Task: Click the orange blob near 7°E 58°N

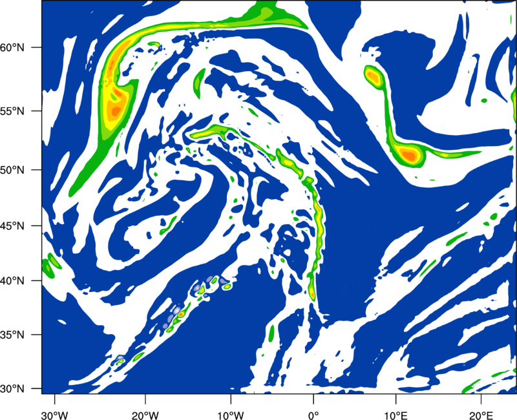Action: pyautogui.click(x=374, y=77)
